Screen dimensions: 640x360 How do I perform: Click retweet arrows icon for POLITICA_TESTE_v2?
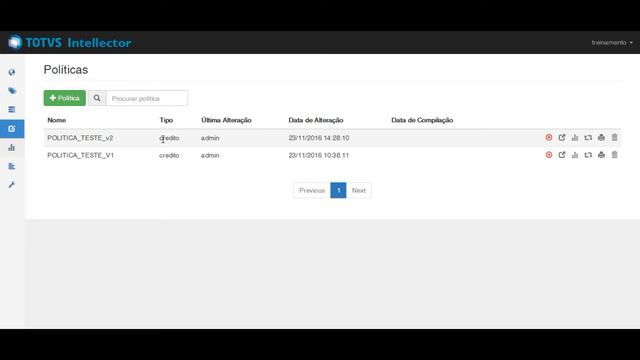tap(588, 138)
